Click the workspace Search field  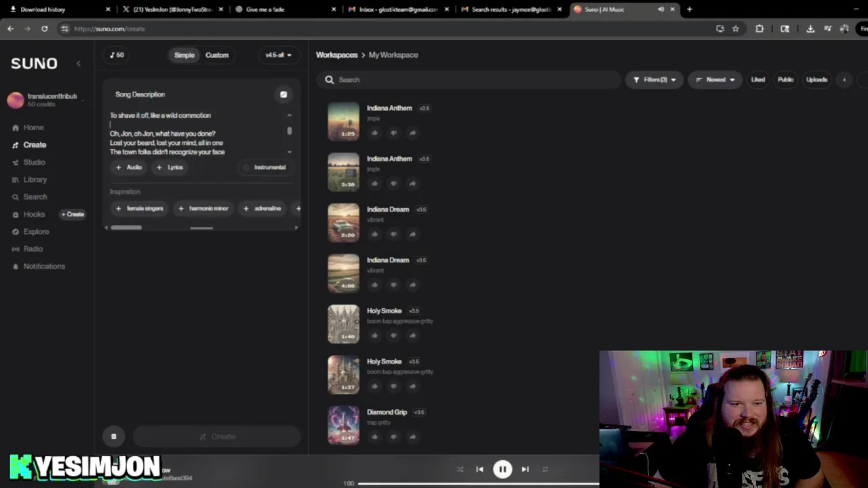[468, 80]
